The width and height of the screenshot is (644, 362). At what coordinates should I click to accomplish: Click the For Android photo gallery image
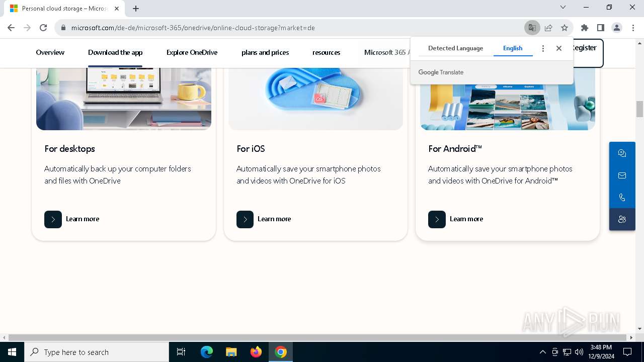(x=508, y=107)
